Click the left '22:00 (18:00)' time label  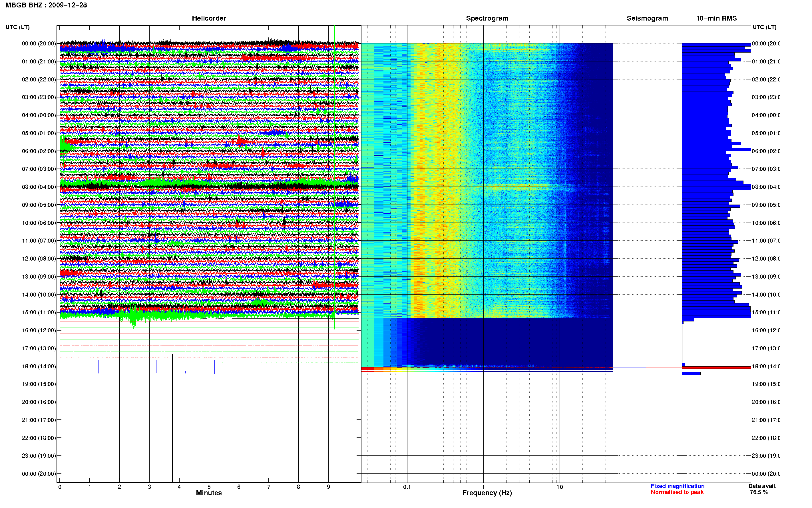[39, 438]
